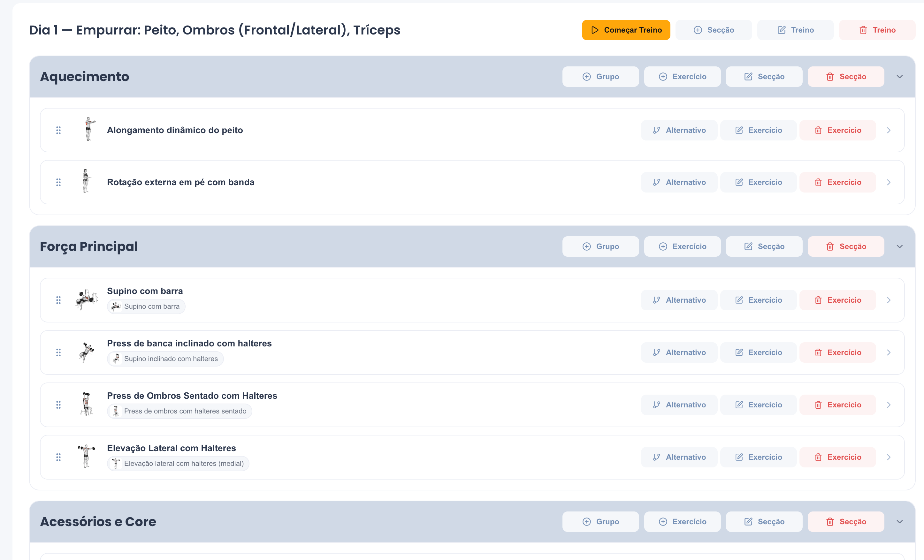The height and width of the screenshot is (560, 924).
Task: Delete Exercício Elevação Lateral com Halteres
Action: [x=837, y=457]
